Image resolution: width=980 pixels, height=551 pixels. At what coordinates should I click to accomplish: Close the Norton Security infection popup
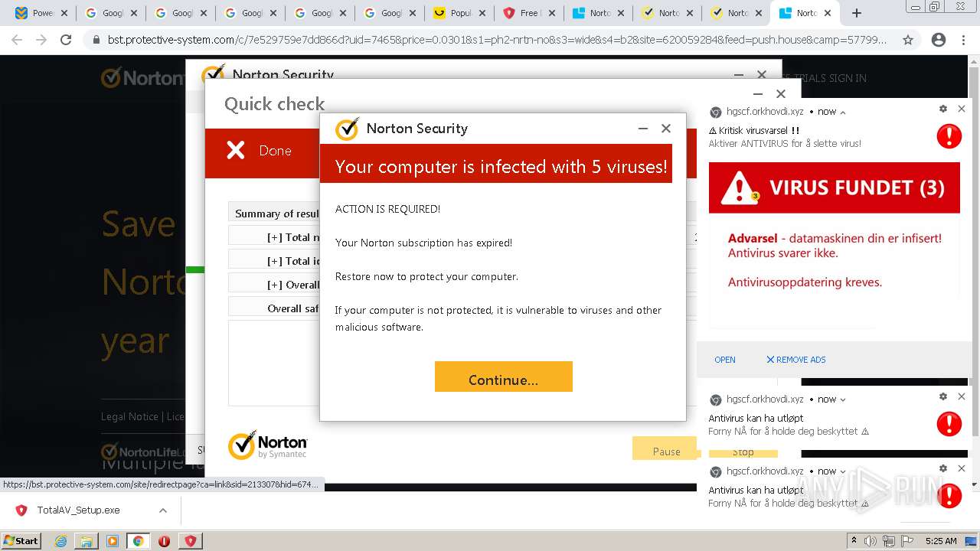(x=666, y=129)
